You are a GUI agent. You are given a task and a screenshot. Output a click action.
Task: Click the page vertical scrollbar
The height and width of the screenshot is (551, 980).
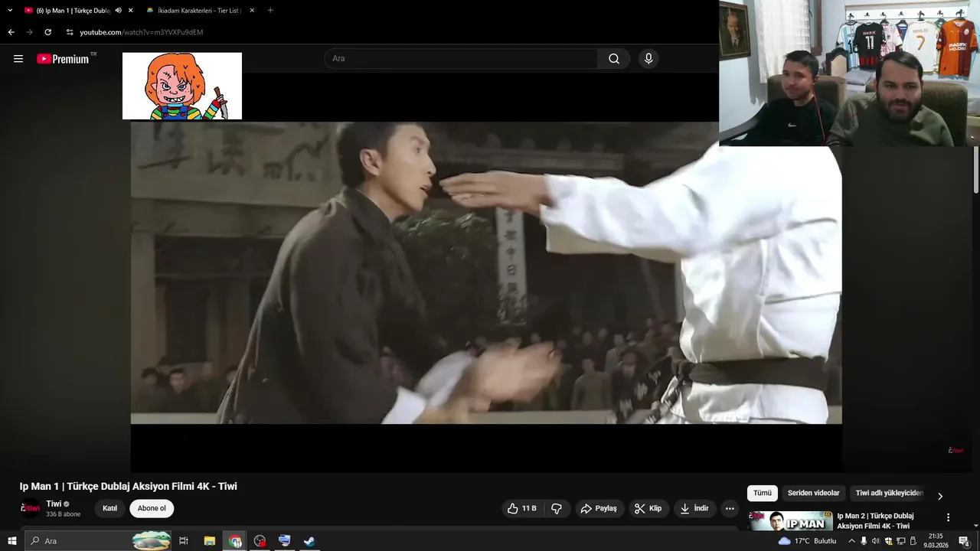coord(976,168)
